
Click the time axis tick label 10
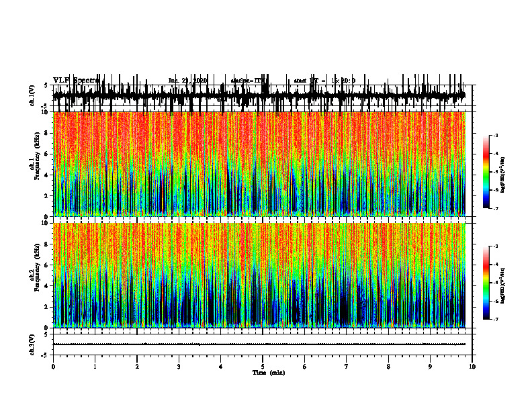[x=472, y=367]
